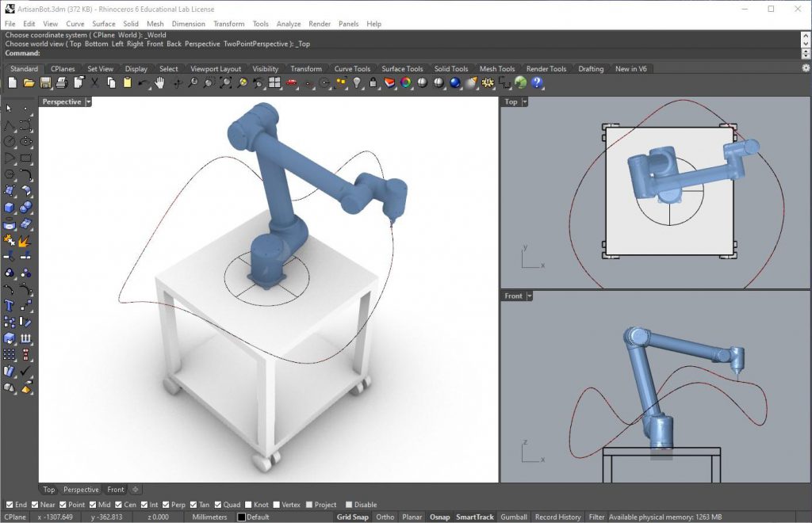Check the Disable osnap checkbox
Screen dimensions: 812x523
click(349, 504)
